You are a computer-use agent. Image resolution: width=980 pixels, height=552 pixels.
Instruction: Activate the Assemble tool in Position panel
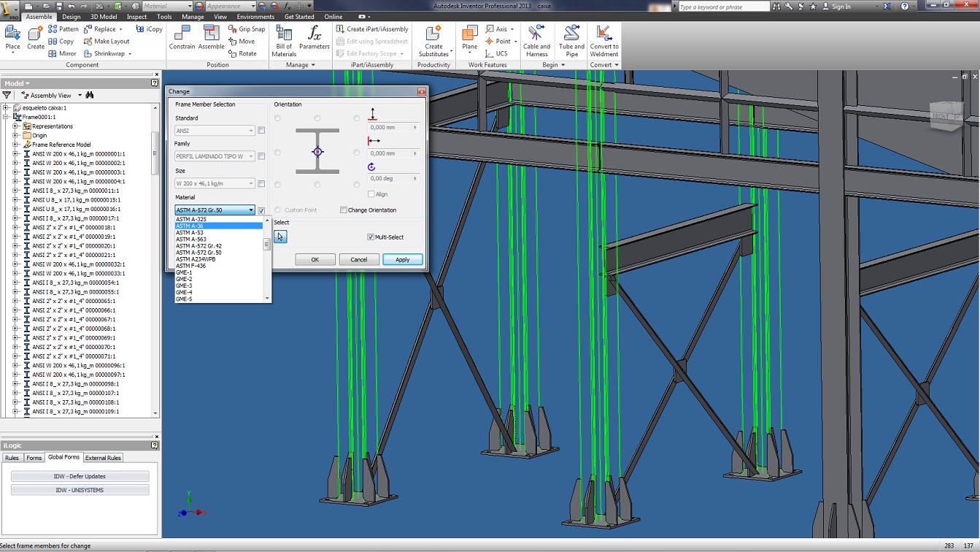click(212, 38)
